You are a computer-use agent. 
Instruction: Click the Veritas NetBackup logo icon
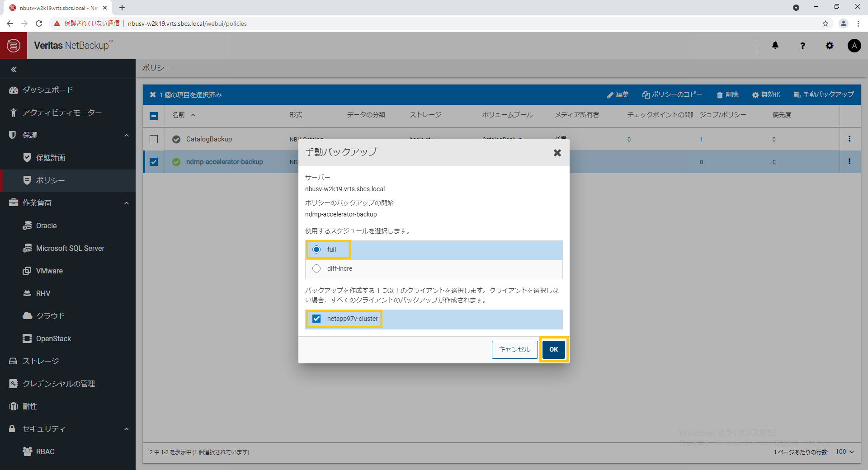point(14,46)
